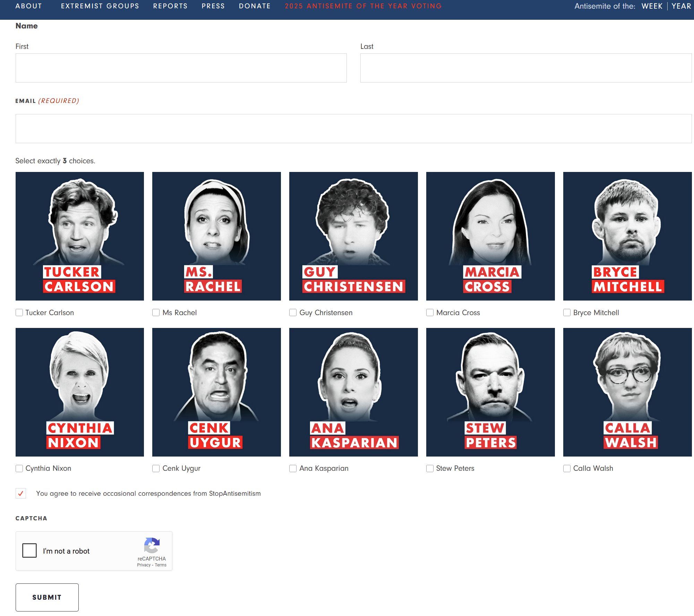The image size is (694, 616).
Task: Uncheck the agree to correspondences checkbox
Action: click(x=21, y=493)
